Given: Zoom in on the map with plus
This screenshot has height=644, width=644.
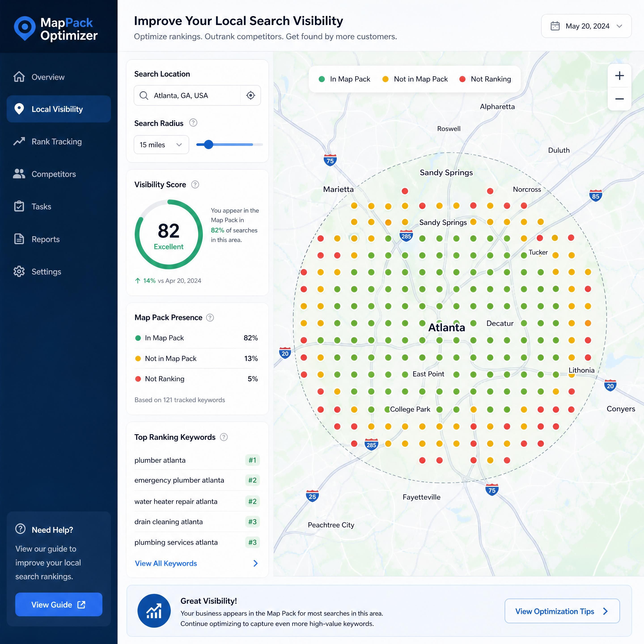Looking at the screenshot, I should click(x=619, y=76).
